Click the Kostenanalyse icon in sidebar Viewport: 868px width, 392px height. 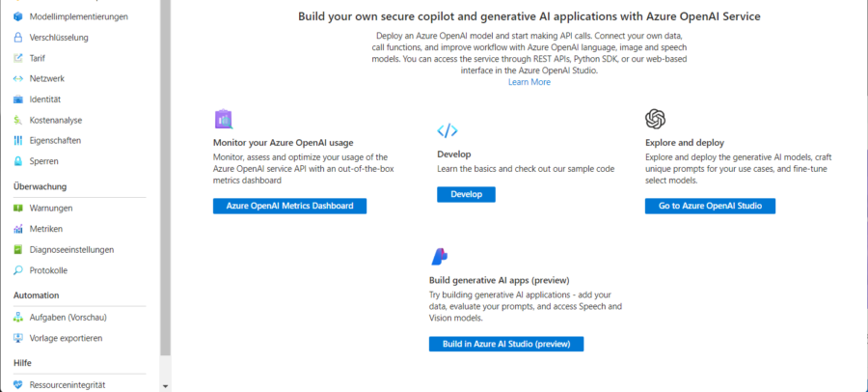18,120
